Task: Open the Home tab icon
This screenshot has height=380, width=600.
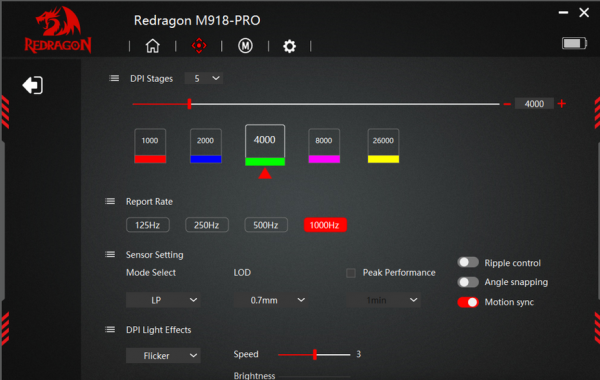Action: coord(152,46)
